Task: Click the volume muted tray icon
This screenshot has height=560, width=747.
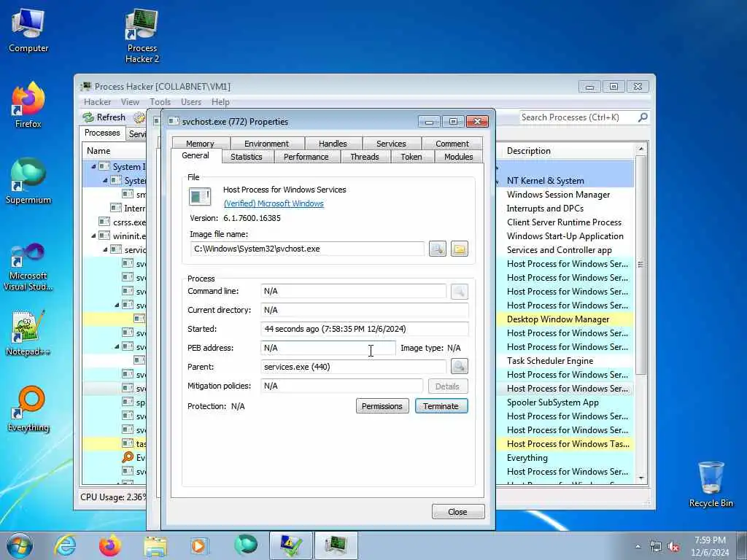Action: tap(673, 547)
